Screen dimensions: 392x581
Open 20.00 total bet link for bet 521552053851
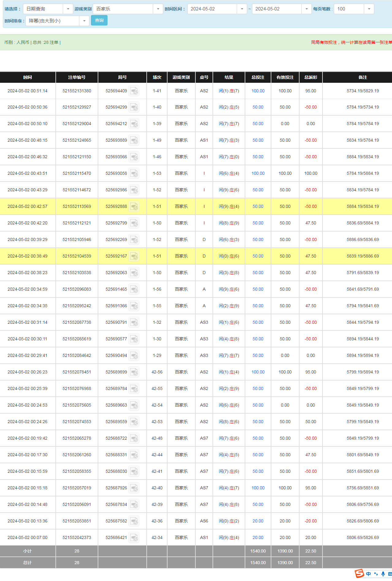point(258,521)
